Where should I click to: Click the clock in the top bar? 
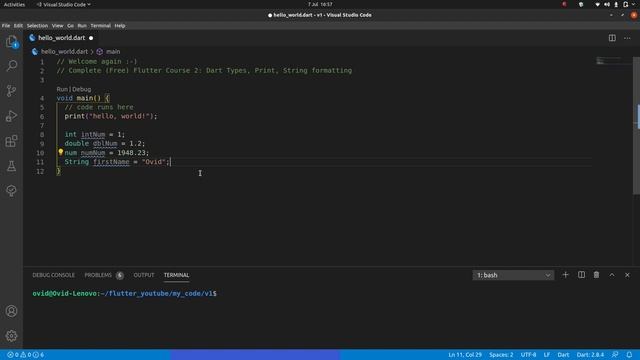tap(320, 4)
